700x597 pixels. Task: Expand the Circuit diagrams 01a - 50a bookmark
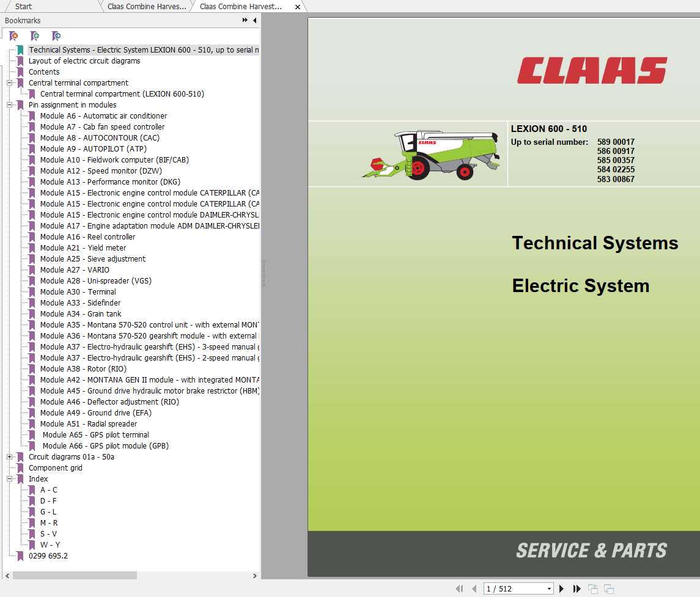pyautogui.click(x=10, y=456)
